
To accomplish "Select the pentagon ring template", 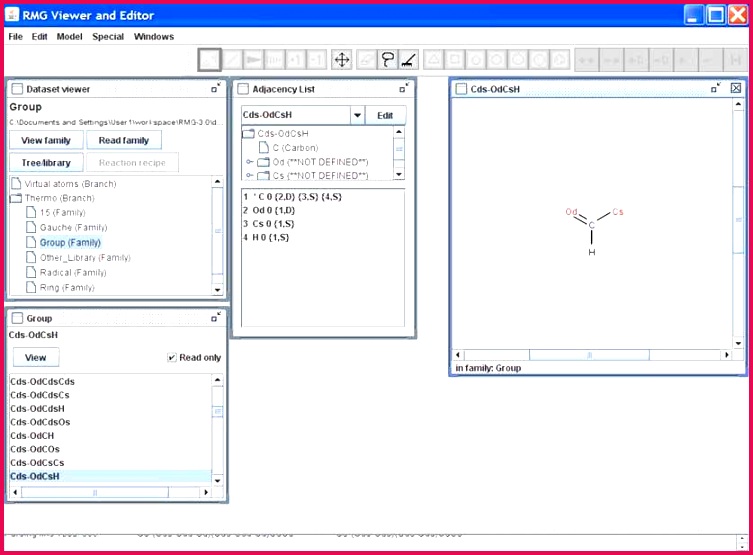I will (476, 60).
